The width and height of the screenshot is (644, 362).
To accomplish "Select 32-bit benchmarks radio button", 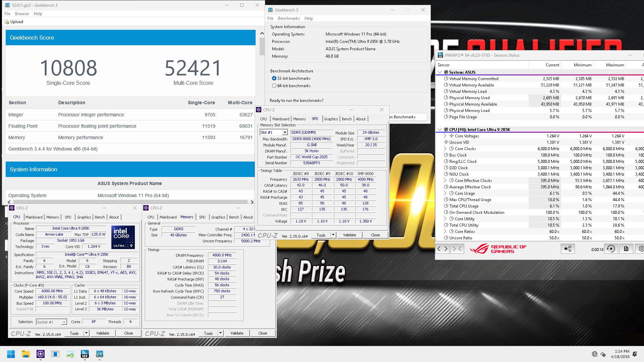I will 274,78.
